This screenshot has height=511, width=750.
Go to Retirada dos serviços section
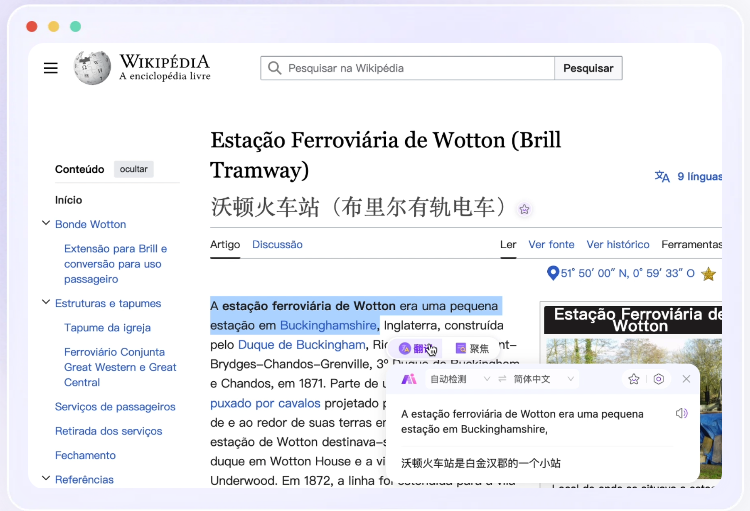(109, 431)
